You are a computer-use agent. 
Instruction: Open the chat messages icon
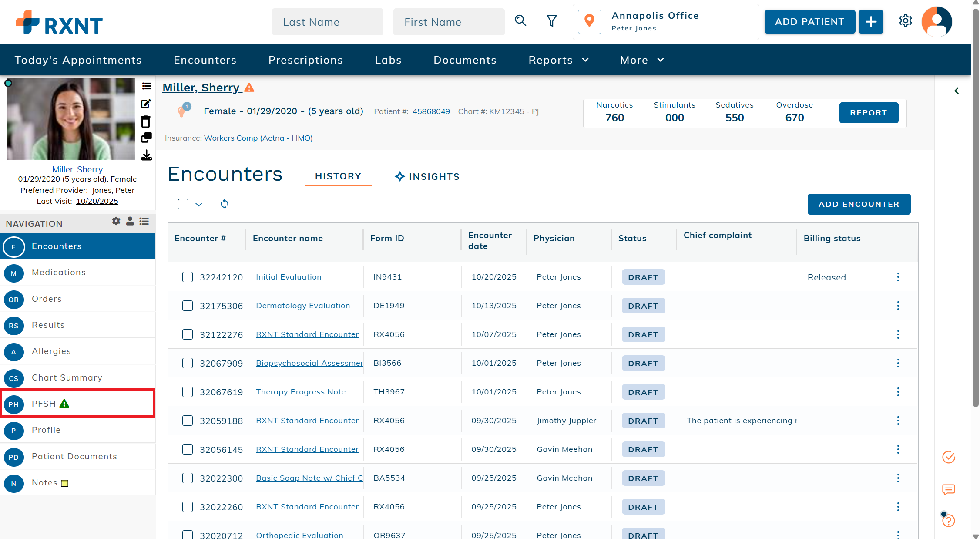pyautogui.click(x=948, y=489)
